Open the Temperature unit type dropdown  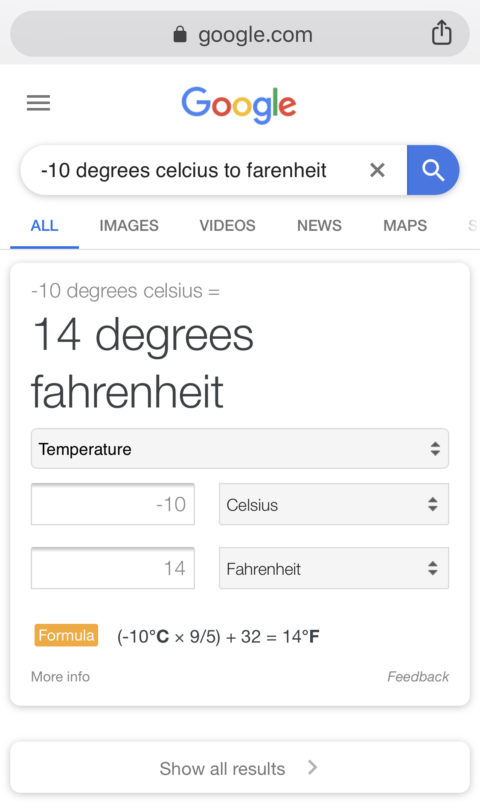click(x=240, y=448)
